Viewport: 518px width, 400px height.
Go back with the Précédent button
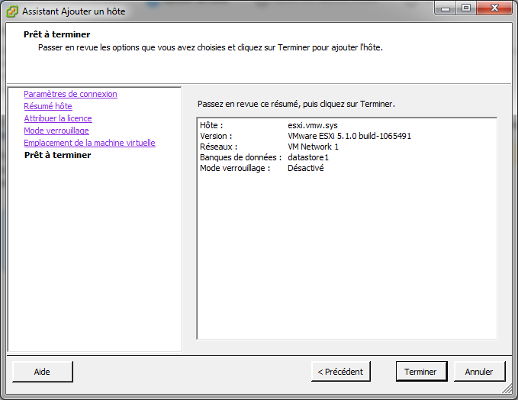click(341, 371)
